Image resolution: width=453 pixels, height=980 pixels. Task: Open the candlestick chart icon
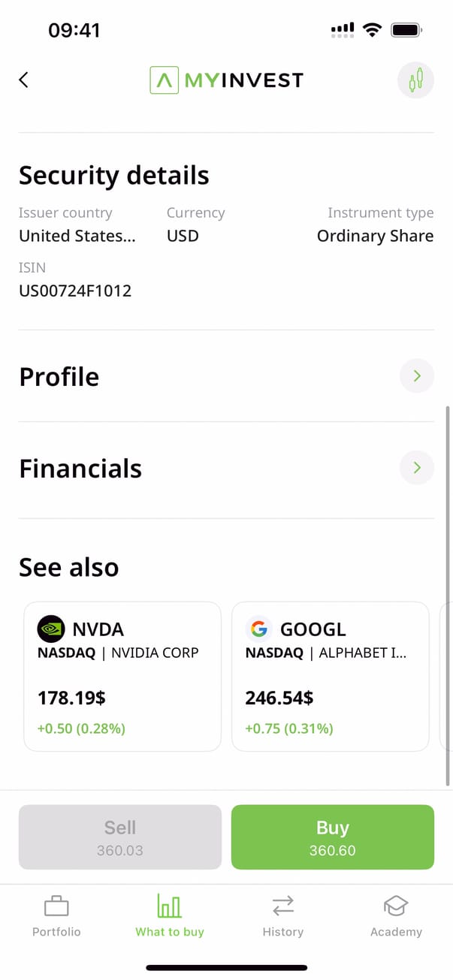(415, 80)
